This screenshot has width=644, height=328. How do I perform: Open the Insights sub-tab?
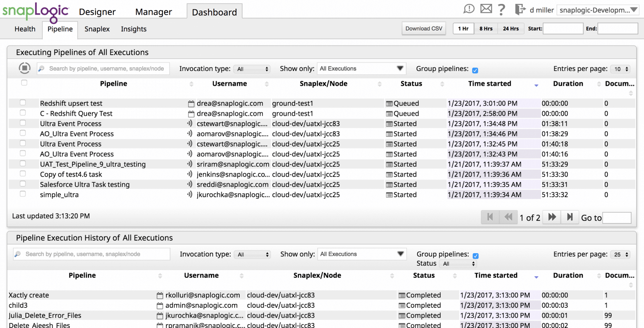134,29
